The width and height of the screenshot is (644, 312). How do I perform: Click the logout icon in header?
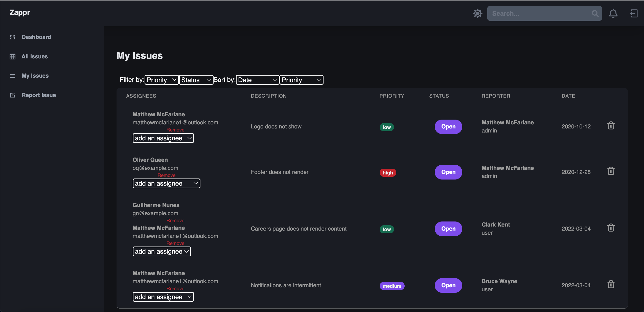(633, 13)
